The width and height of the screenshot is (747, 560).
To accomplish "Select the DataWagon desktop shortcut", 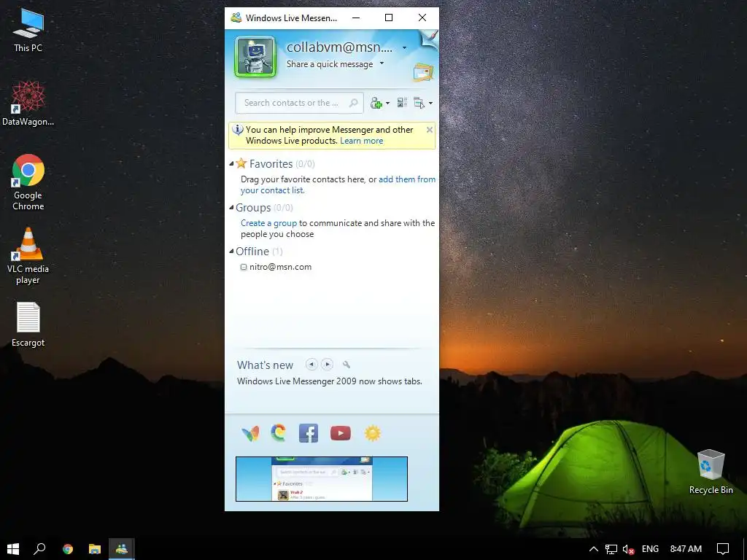I will pyautogui.click(x=28, y=104).
